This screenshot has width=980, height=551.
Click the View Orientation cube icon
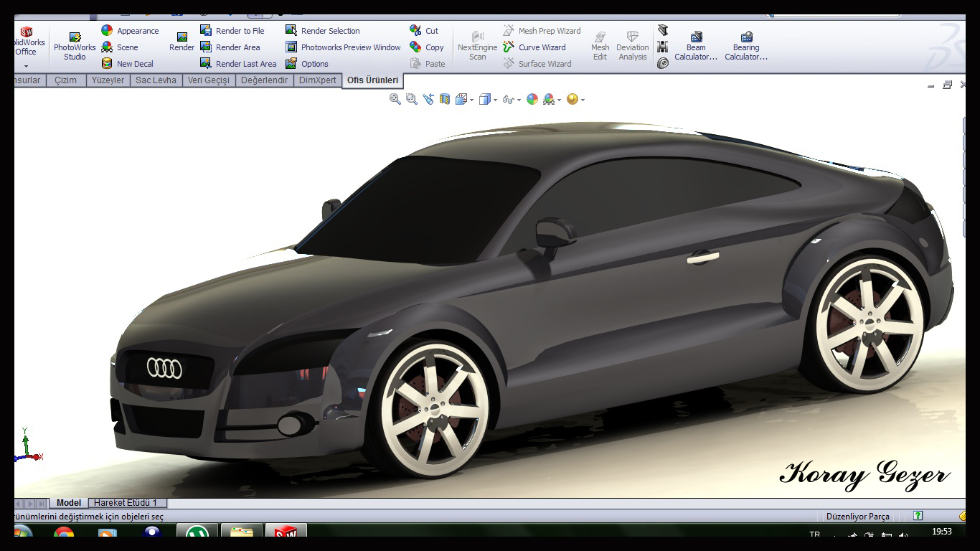pyautogui.click(x=461, y=100)
